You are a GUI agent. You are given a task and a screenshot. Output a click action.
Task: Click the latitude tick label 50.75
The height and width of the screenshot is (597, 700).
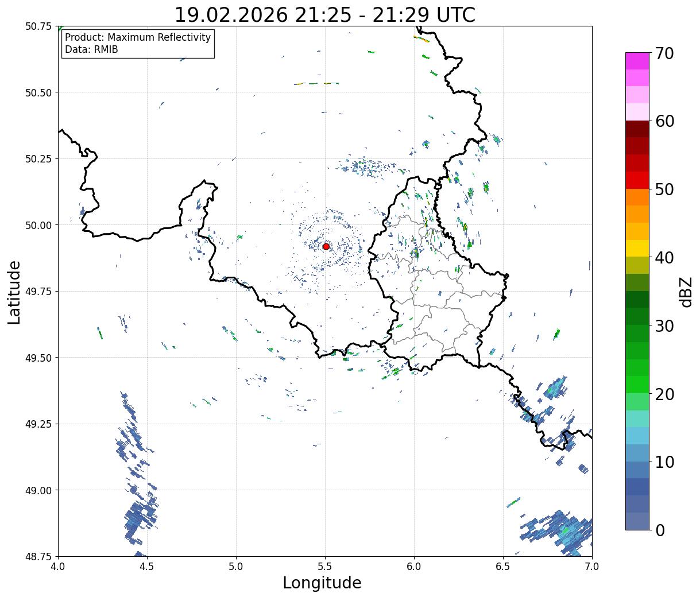pyautogui.click(x=39, y=26)
